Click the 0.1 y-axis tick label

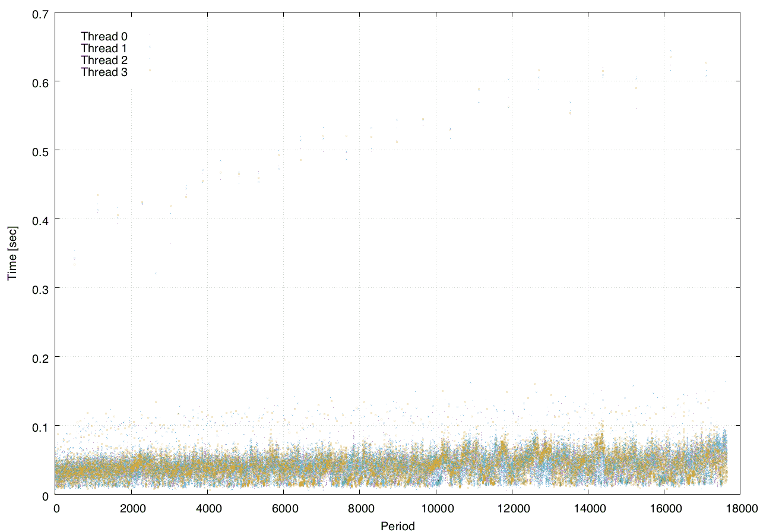(x=40, y=426)
